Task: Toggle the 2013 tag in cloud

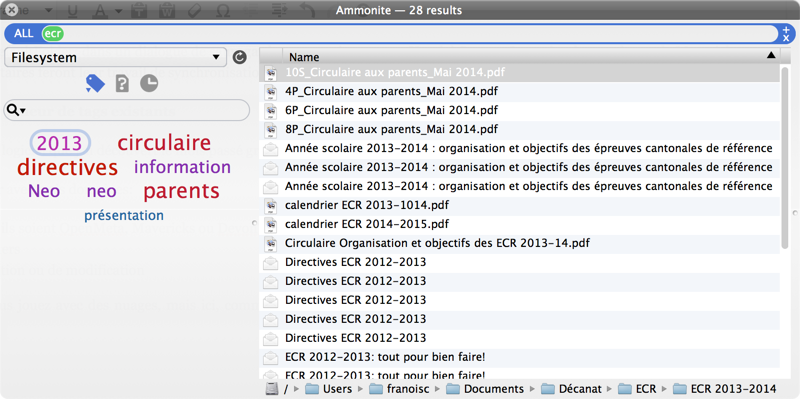Action: (60, 143)
